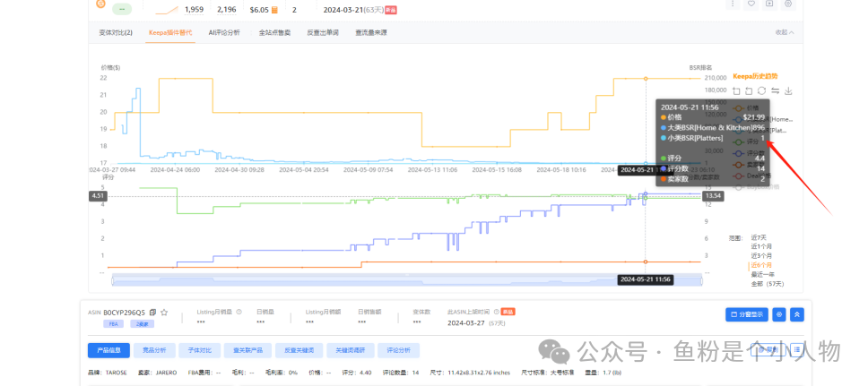The image size is (868, 386).
Task: Toggle 评分 series in chart legend
Action: point(746,142)
